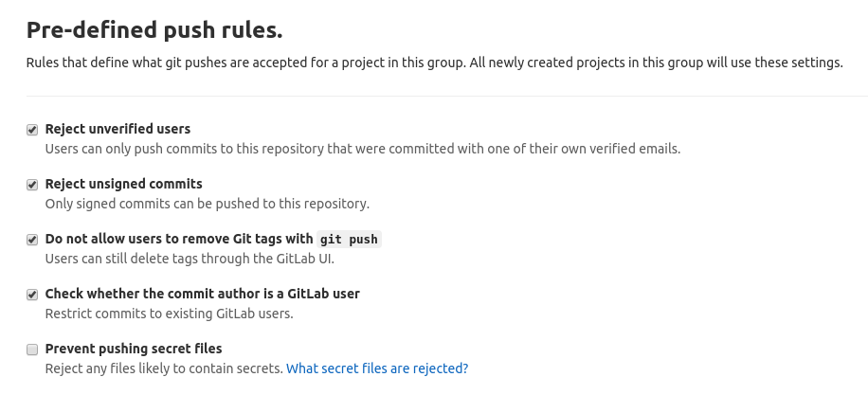Image resolution: width=868 pixels, height=395 pixels.
Task: Click the "Reject unverified users" label text
Action: (x=118, y=129)
